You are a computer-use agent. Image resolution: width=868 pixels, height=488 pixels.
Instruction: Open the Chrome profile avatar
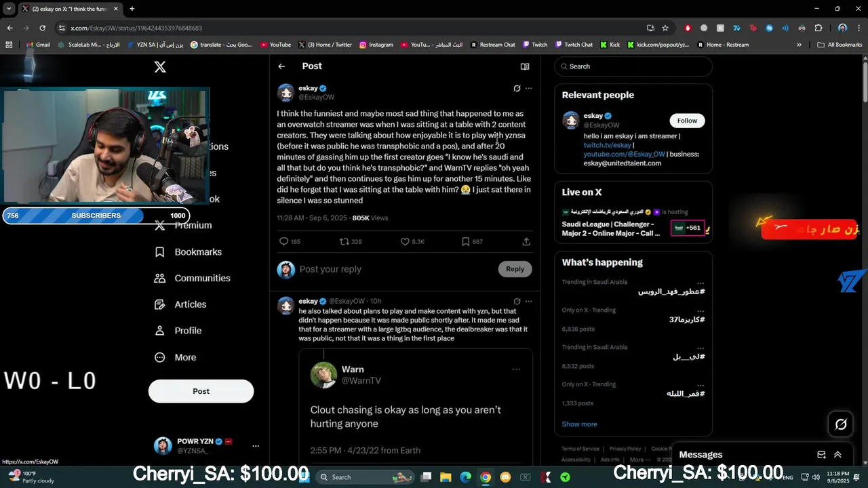[842, 28]
